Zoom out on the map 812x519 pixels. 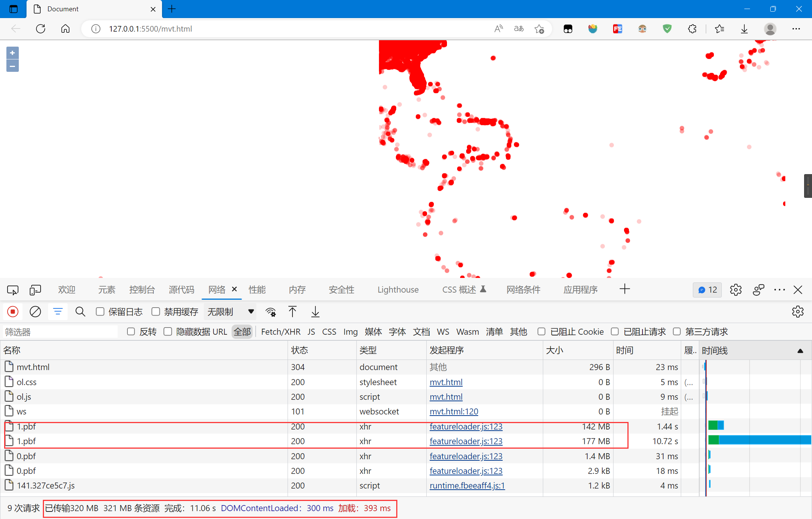pyautogui.click(x=12, y=66)
